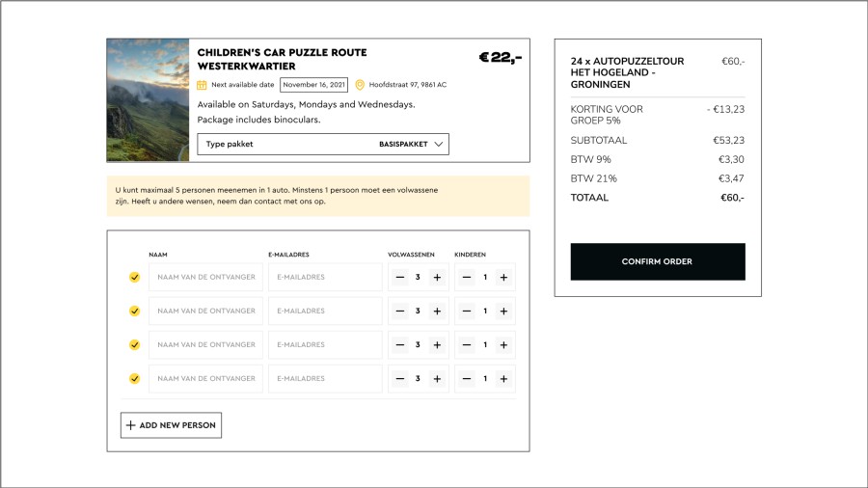Decrease Kinderen count in fourth row

click(x=467, y=379)
